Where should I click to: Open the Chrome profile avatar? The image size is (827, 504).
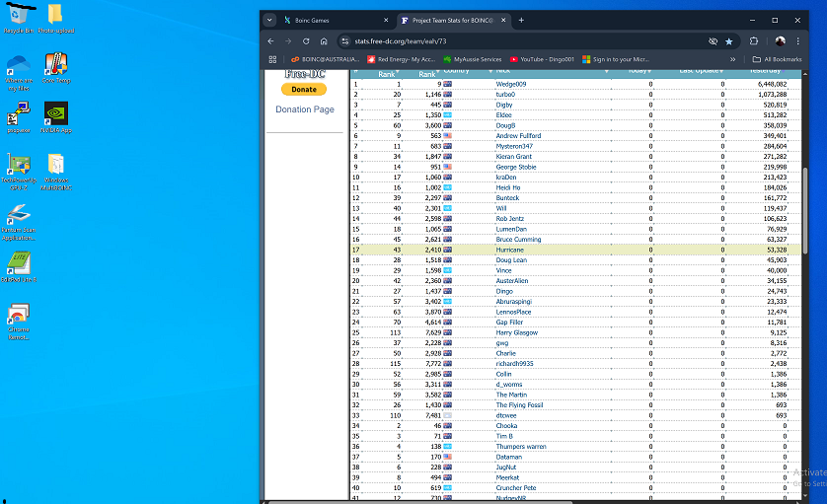click(780, 41)
